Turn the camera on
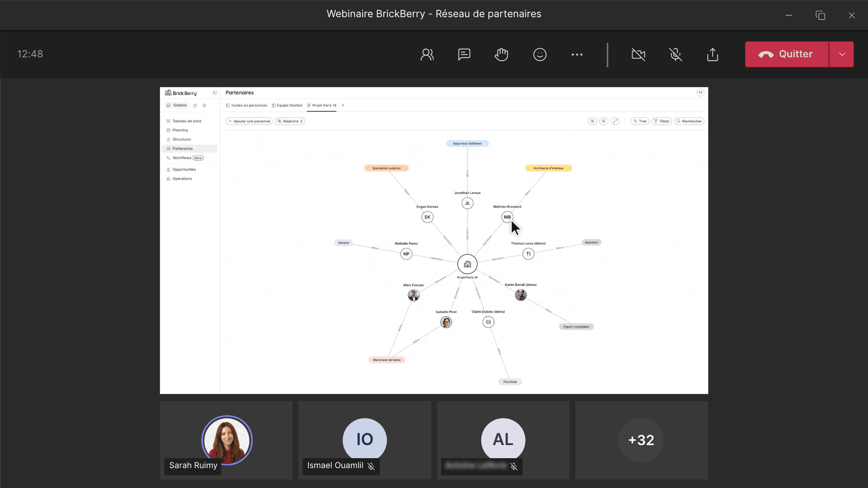868x488 pixels. [638, 54]
